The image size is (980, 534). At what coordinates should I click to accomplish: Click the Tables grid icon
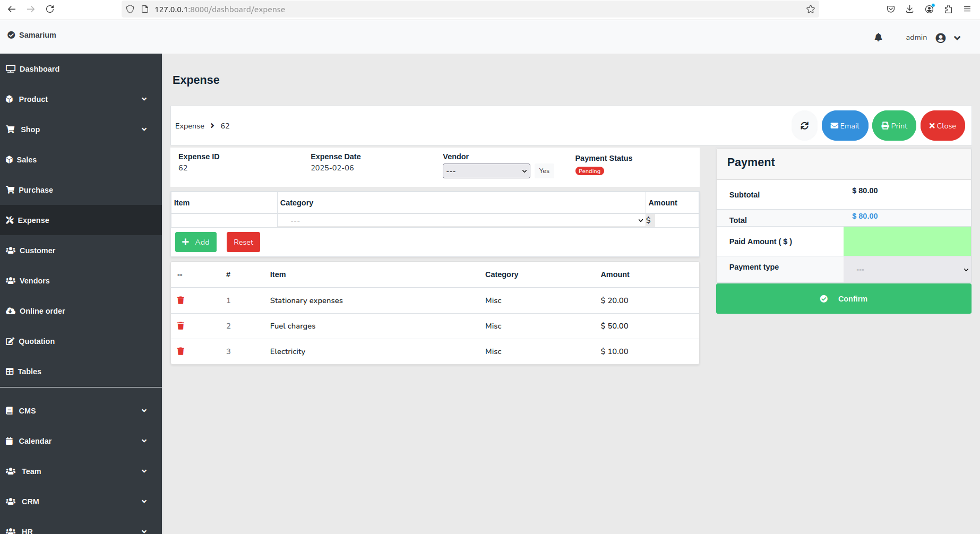pos(10,372)
